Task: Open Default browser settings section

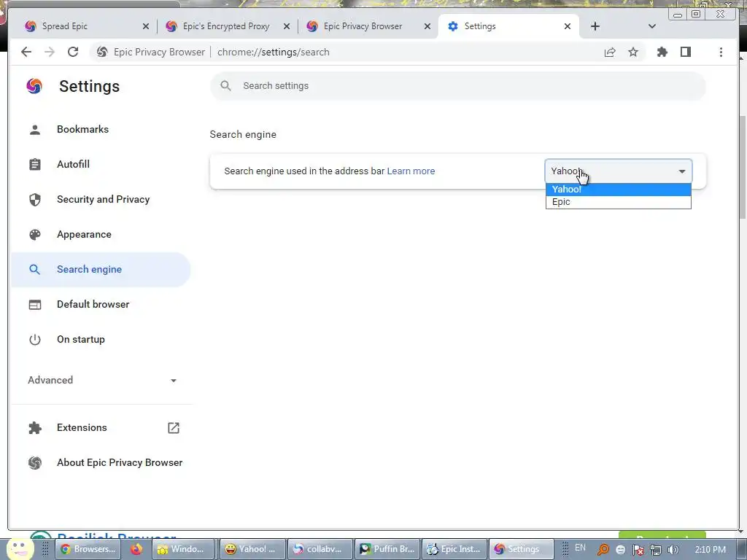Action: tap(93, 304)
